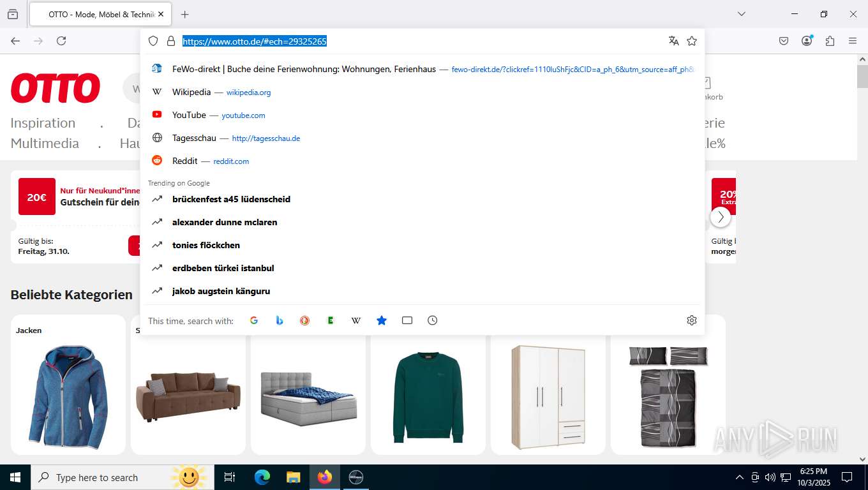The image size is (868, 490).
Task: Open the Multimedia menu
Action: click(x=45, y=144)
